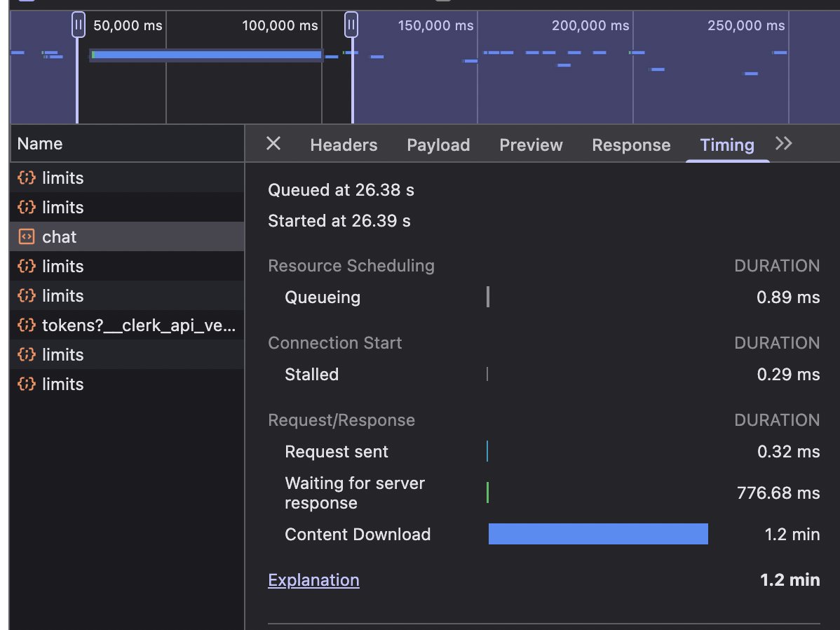Click the 'Request/Response' section heading
The height and width of the screenshot is (630, 840).
[x=341, y=420]
